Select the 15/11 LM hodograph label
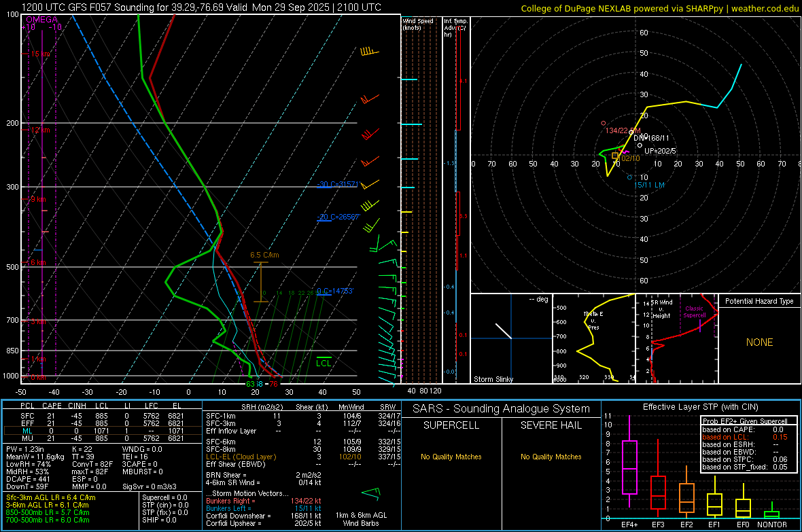This screenshot has height=532, width=802. (649, 185)
